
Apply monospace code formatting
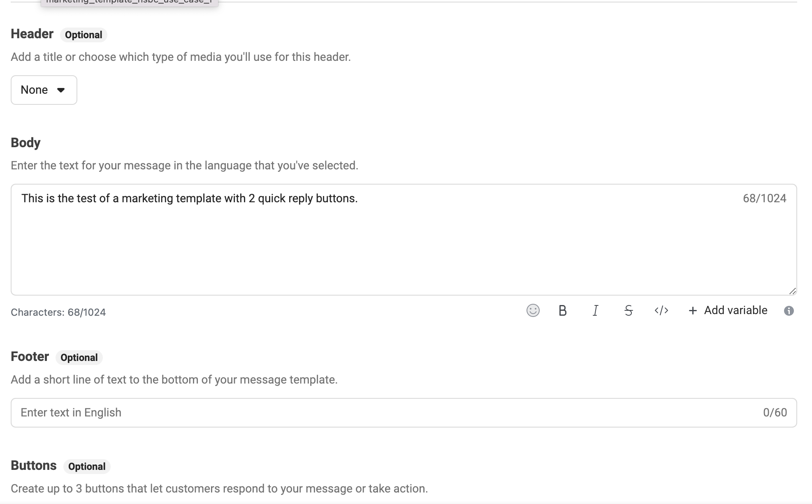click(661, 310)
